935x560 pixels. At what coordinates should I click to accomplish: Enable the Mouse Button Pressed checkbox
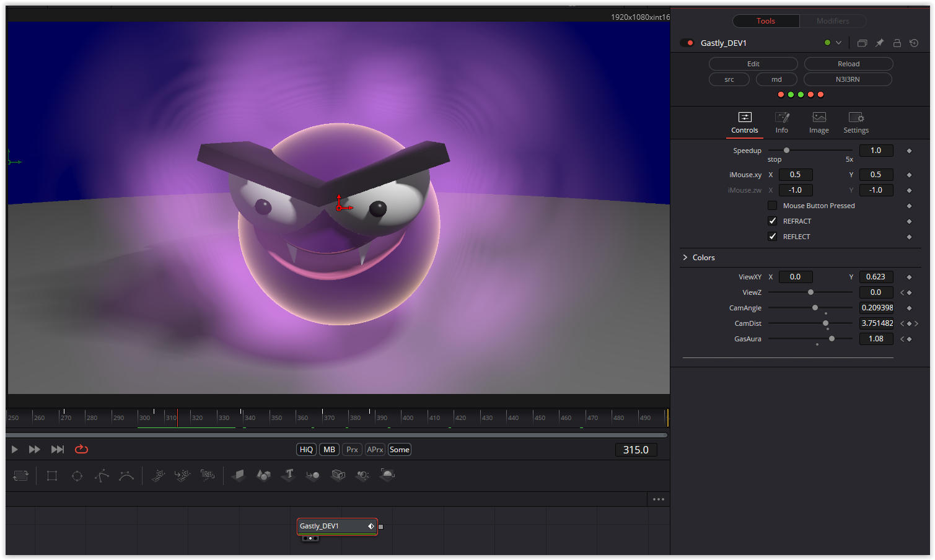772,206
